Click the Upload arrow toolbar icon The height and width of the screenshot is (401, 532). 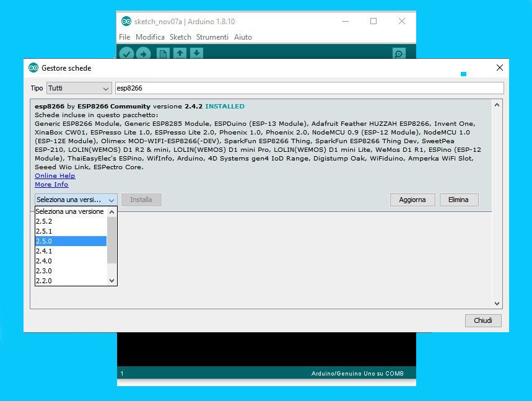pos(144,53)
